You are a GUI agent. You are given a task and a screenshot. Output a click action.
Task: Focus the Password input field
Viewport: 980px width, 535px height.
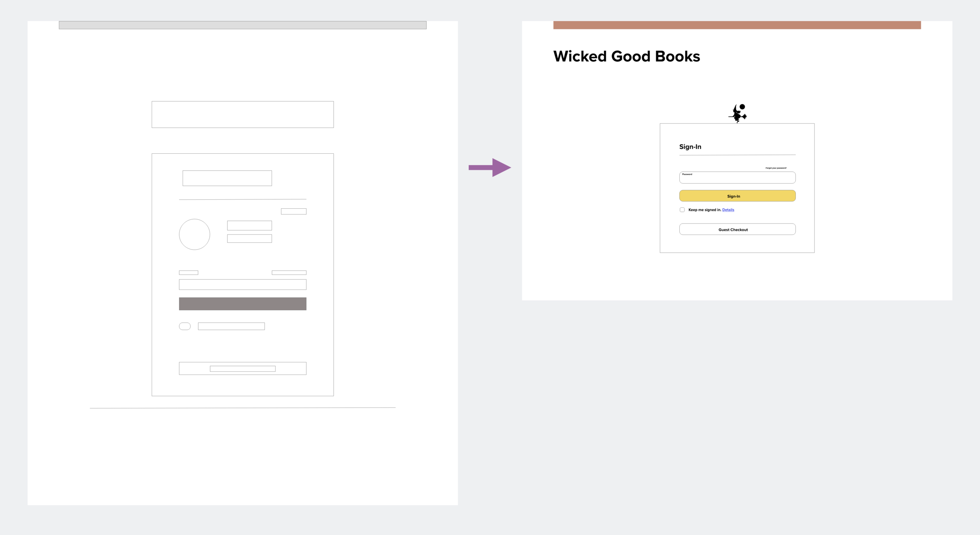point(737,177)
